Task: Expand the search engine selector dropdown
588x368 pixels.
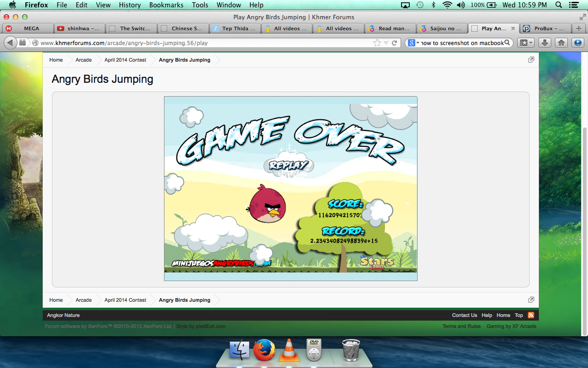Action: click(x=413, y=43)
